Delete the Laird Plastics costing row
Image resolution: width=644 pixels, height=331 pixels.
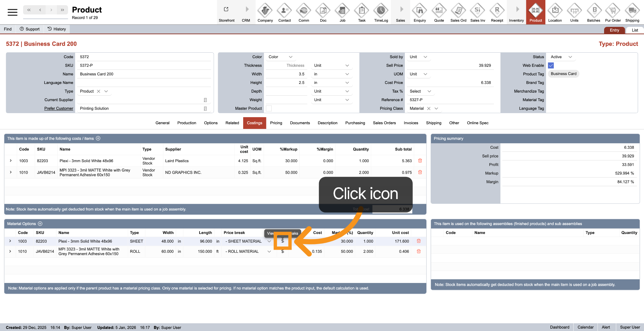(x=420, y=161)
